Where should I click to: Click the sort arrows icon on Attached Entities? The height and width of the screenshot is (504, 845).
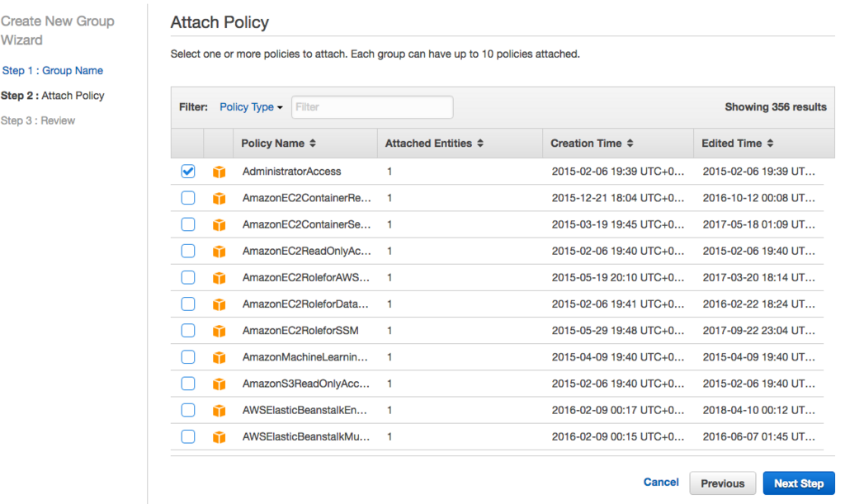pyautogui.click(x=480, y=144)
